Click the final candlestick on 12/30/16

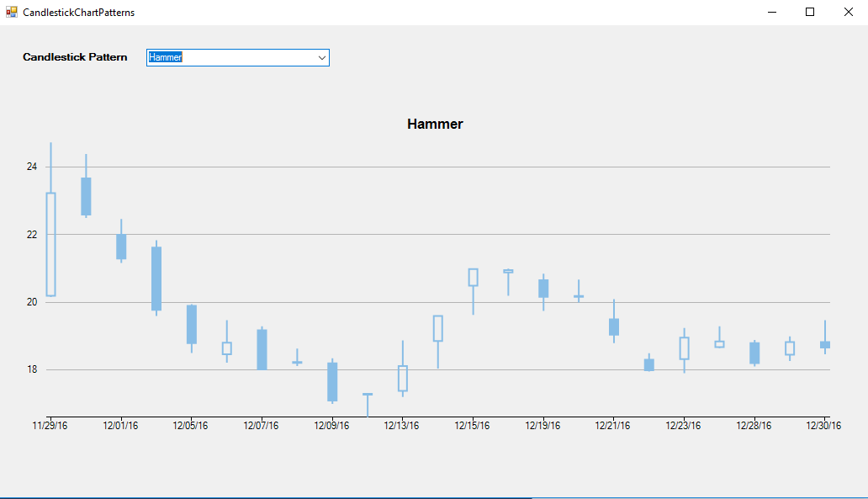[x=824, y=345]
